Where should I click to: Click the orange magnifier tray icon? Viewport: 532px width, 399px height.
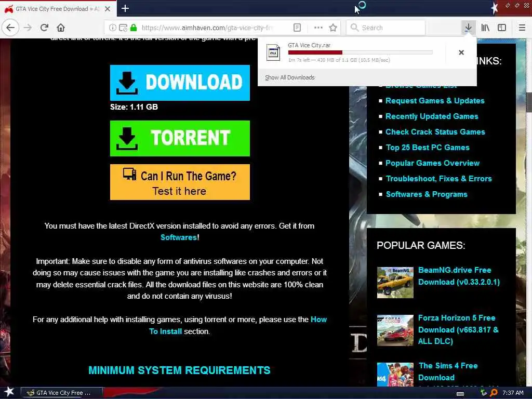pyautogui.click(x=494, y=393)
